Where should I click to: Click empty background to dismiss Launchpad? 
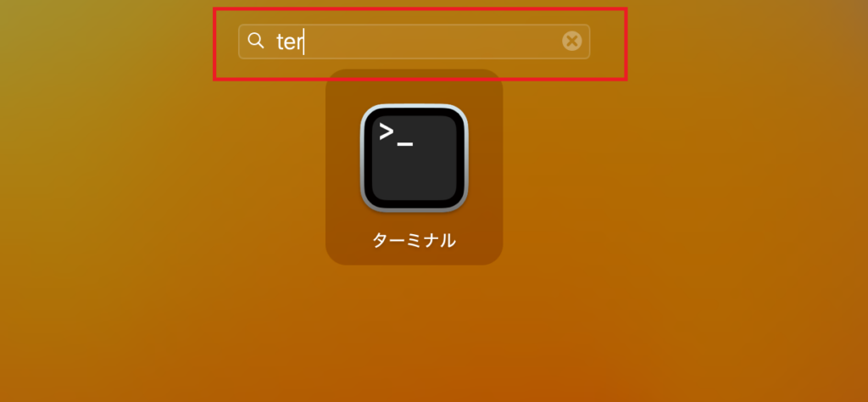pyautogui.click(x=692, y=221)
